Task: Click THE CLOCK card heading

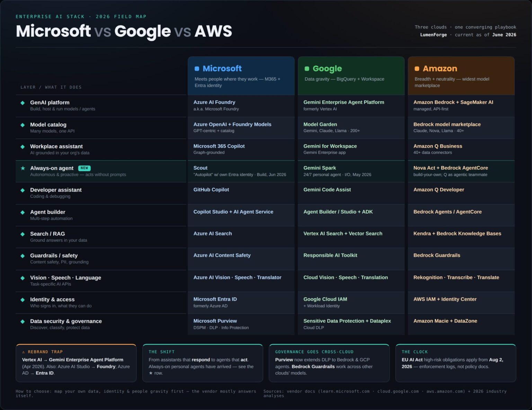Action: coord(415,352)
